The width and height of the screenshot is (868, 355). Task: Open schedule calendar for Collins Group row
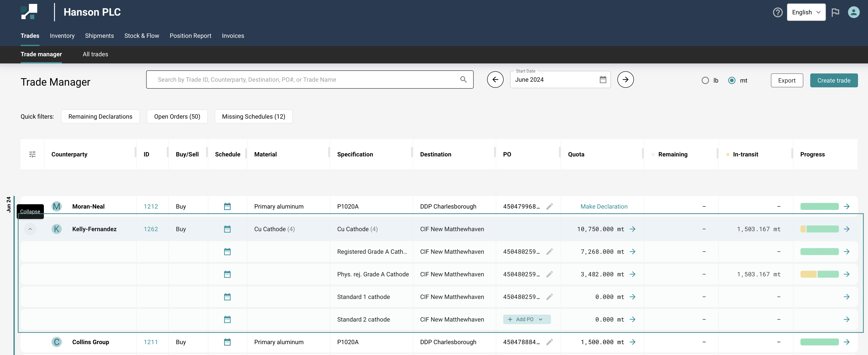pyautogui.click(x=227, y=342)
